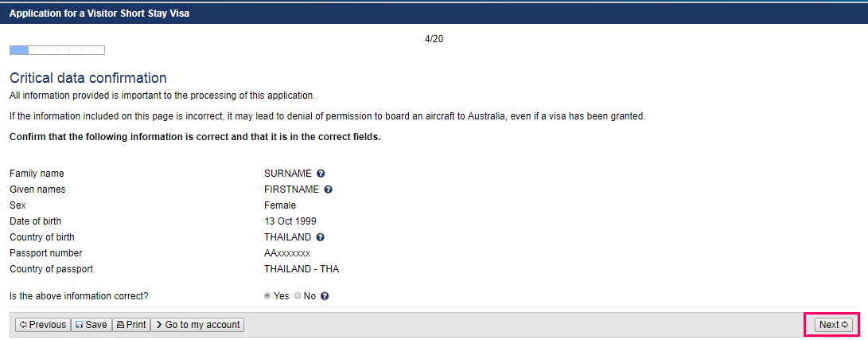Image resolution: width=868 pixels, height=340 pixels.
Task: Print the page using the Print button
Action: tap(131, 325)
